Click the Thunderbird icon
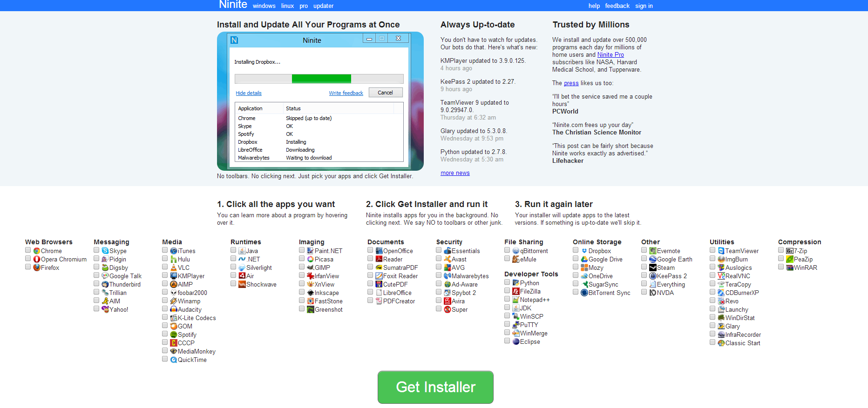Viewport: 868px width, 408px height. (105, 284)
